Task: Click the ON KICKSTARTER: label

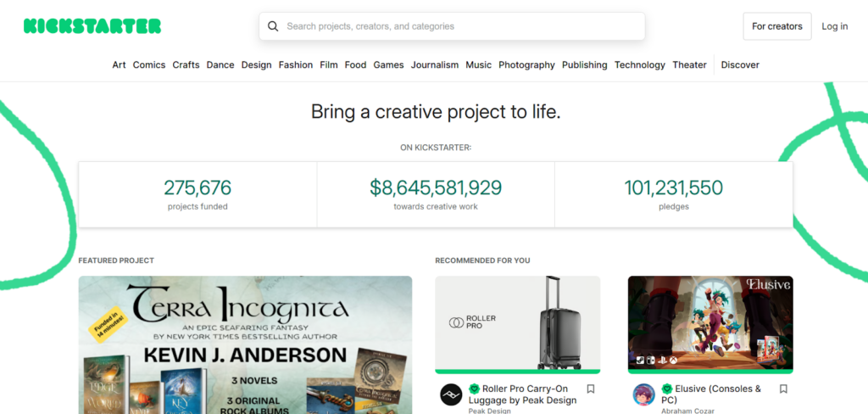Action: coord(436,148)
